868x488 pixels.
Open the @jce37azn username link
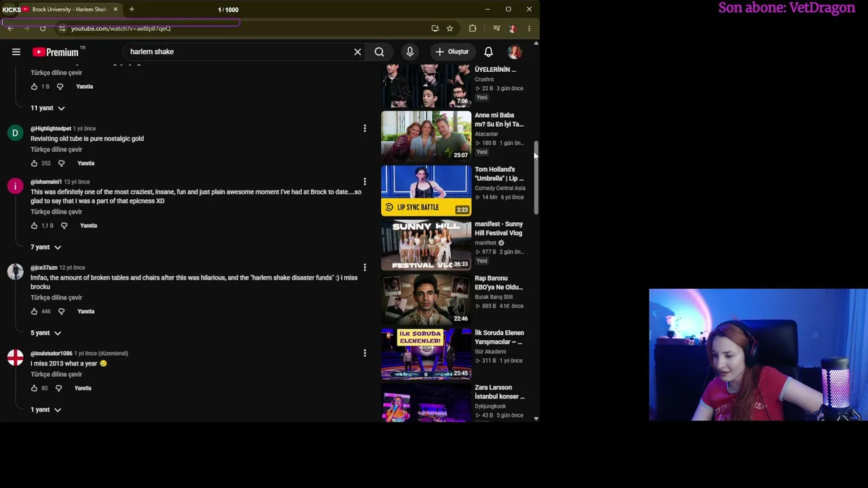coord(44,268)
